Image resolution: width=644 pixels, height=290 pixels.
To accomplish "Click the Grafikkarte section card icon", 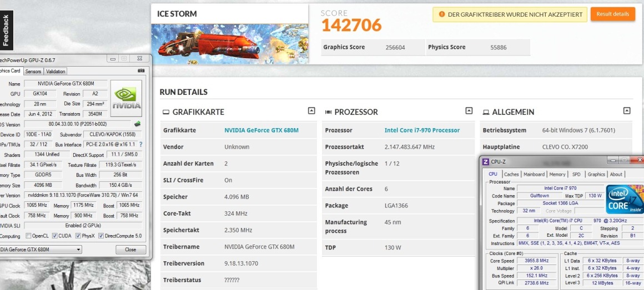I will [166, 112].
